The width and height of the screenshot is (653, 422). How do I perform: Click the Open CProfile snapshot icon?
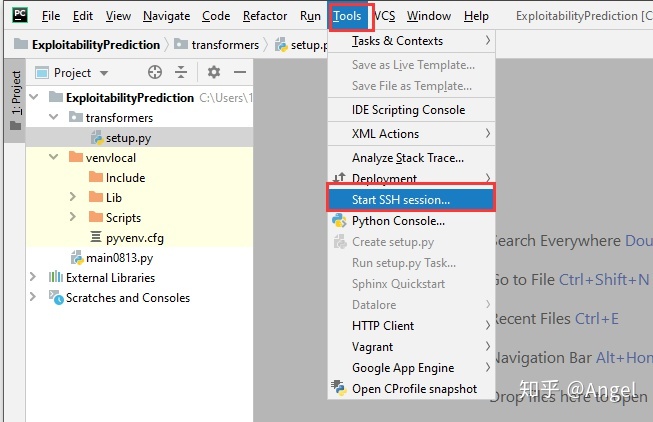[339, 388]
